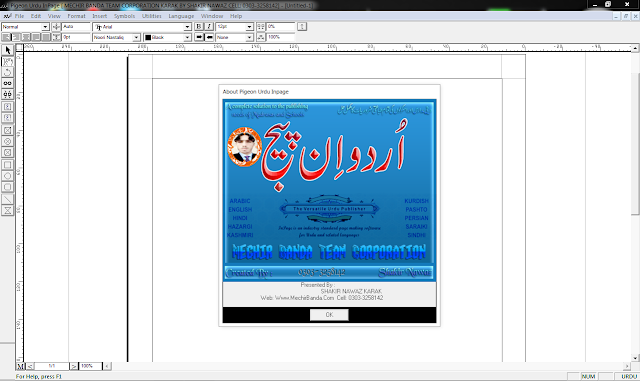Select the Rectangle drawing tool
This screenshot has width=640, height=381.
[7, 165]
